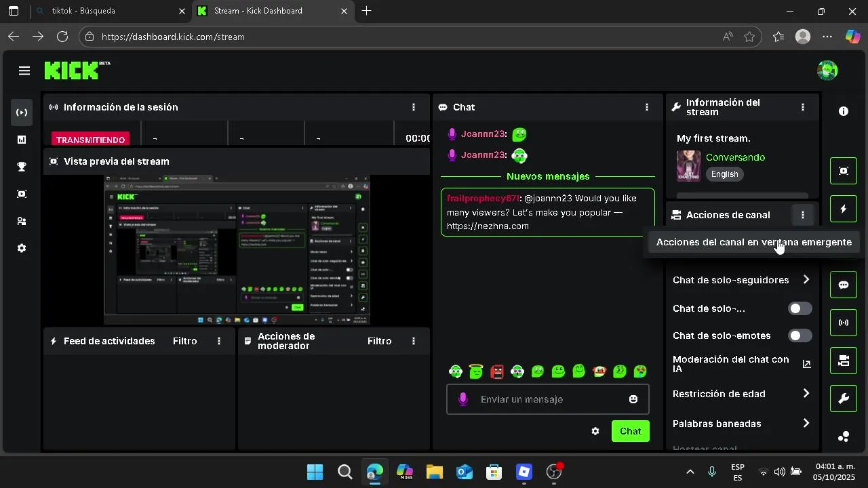Click the Chat send button
The image size is (868, 488).
click(630, 431)
